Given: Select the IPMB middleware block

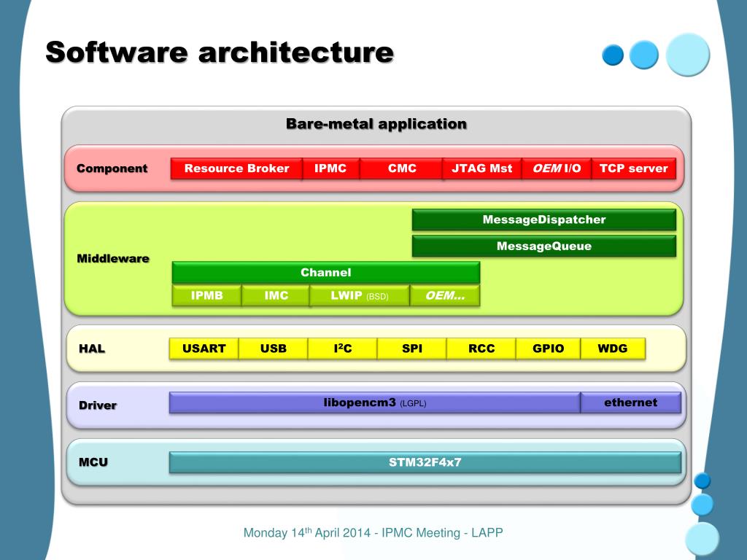Looking at the screenshot, I should tap(206, 296).
